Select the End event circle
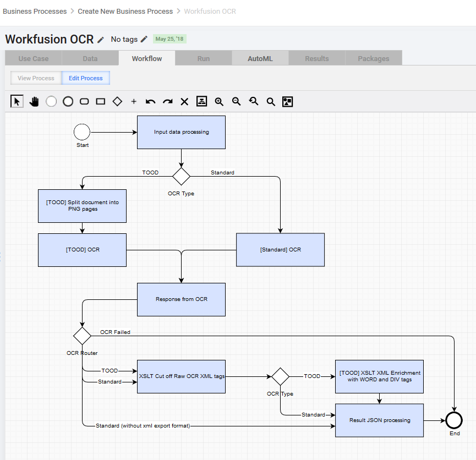Screen dimensions: 476x460 [x=454, y=420]
